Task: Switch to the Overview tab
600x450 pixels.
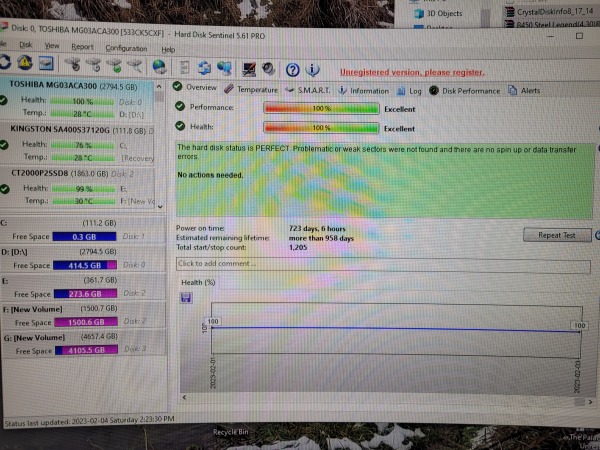Action: [194, 87]
